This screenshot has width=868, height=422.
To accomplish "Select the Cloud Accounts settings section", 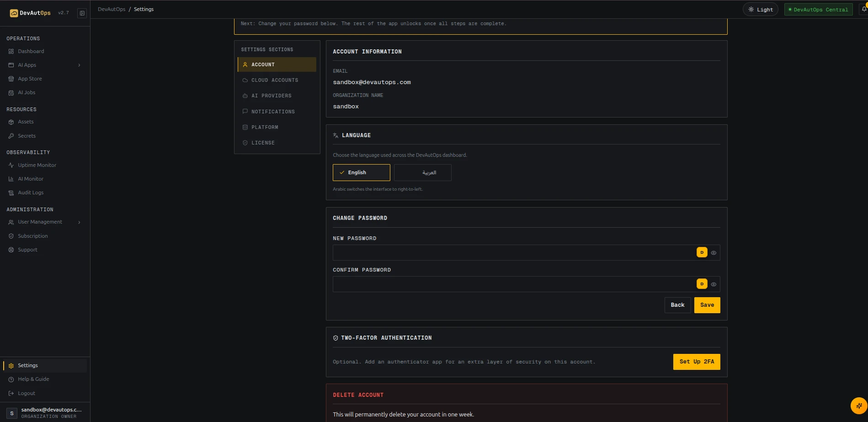I will coord(277,80).
